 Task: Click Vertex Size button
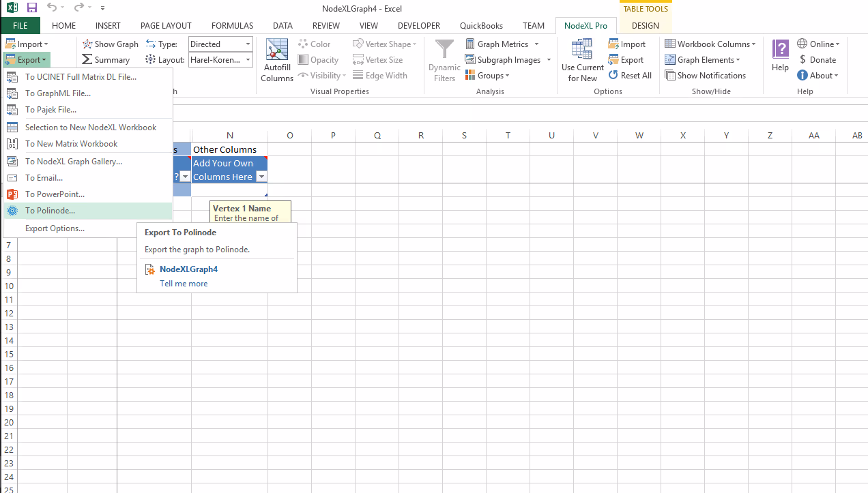click(378, 60)
